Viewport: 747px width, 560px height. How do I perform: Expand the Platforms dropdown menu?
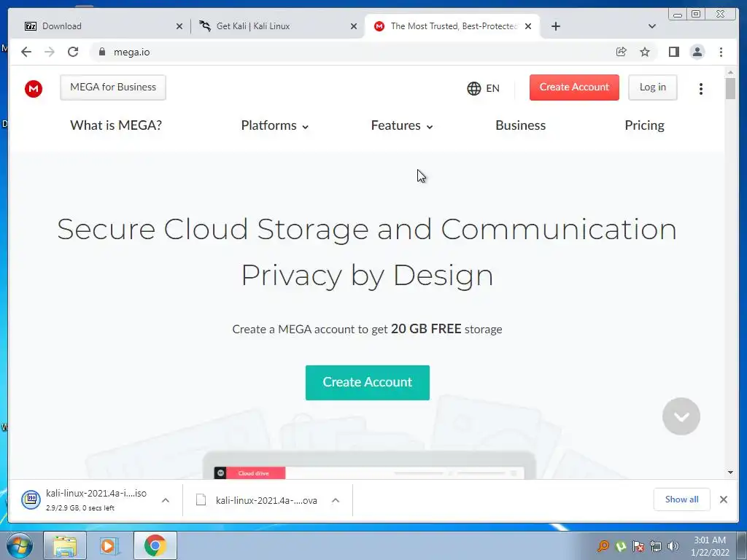click(x=275, y=125)
